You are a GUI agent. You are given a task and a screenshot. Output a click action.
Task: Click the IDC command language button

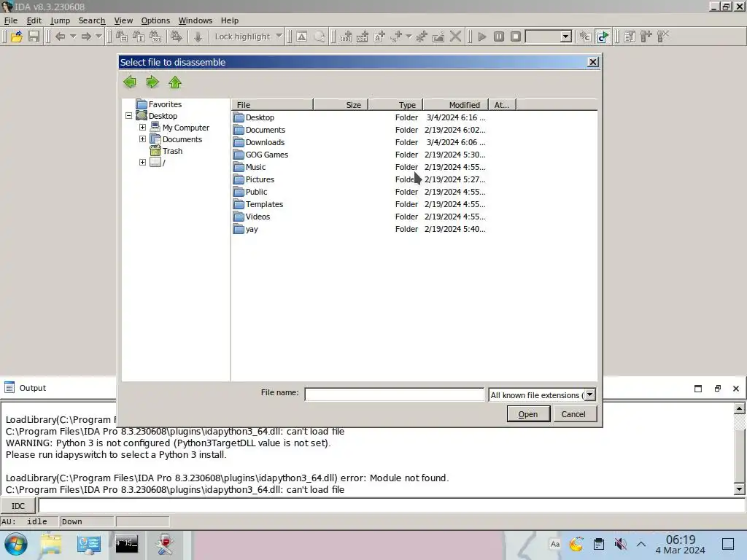18,506
